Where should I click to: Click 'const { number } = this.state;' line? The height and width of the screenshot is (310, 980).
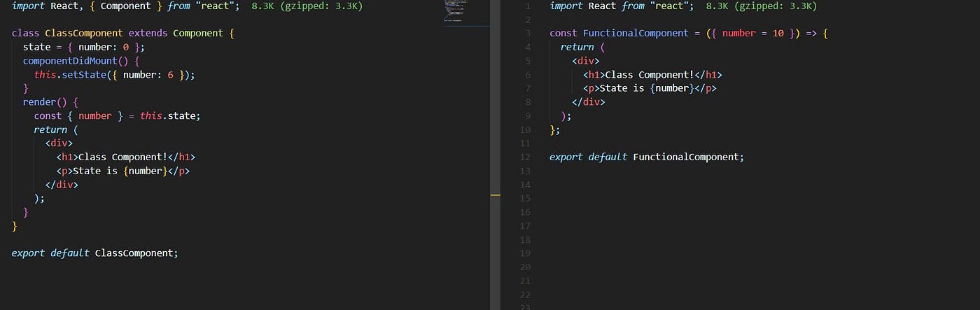point(117,116)
